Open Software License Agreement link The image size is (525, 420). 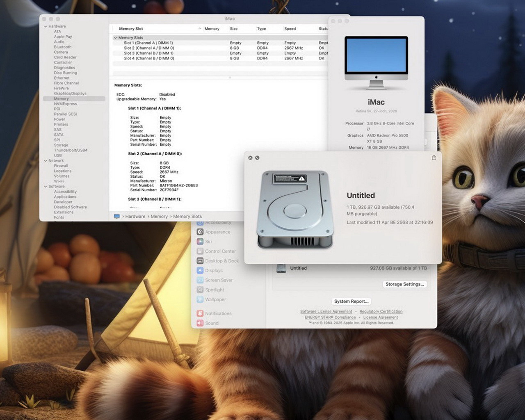326,312
